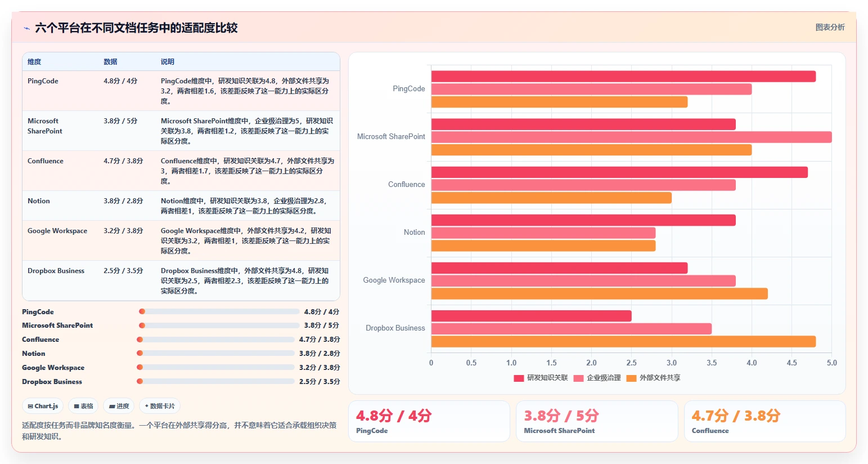
Task: Click the Dropbox Business description text in the table
Action: [x=245, y=281]
